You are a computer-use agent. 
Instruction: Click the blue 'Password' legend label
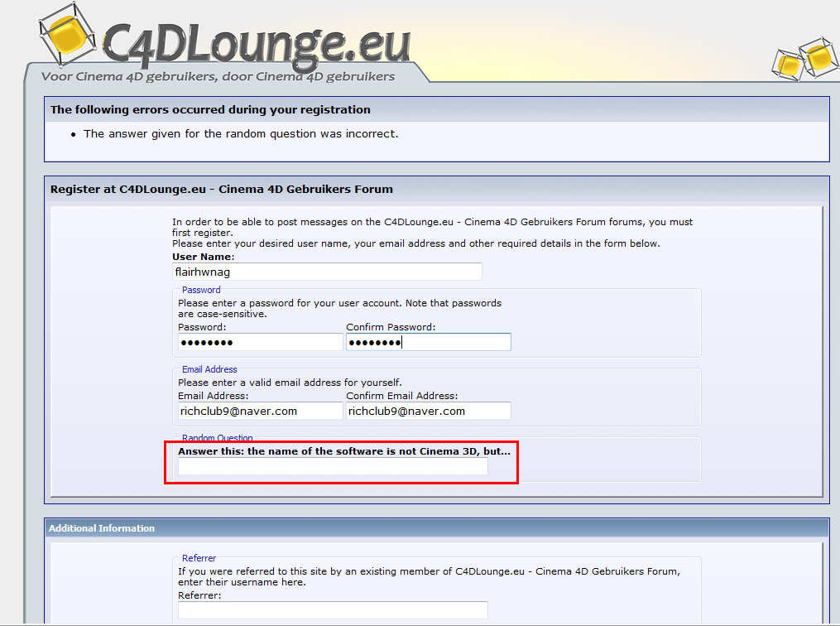(201, 290)
